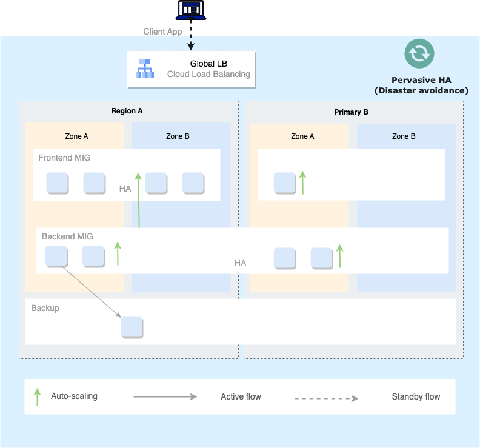Click green arrow beside Primary B frontend instance
480x448 pixels.
click(303, 182)
